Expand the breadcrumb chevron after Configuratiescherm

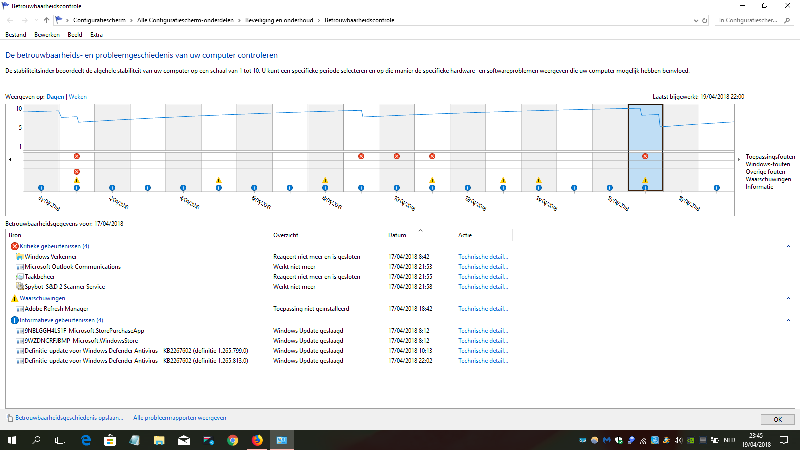click(131, 20)
